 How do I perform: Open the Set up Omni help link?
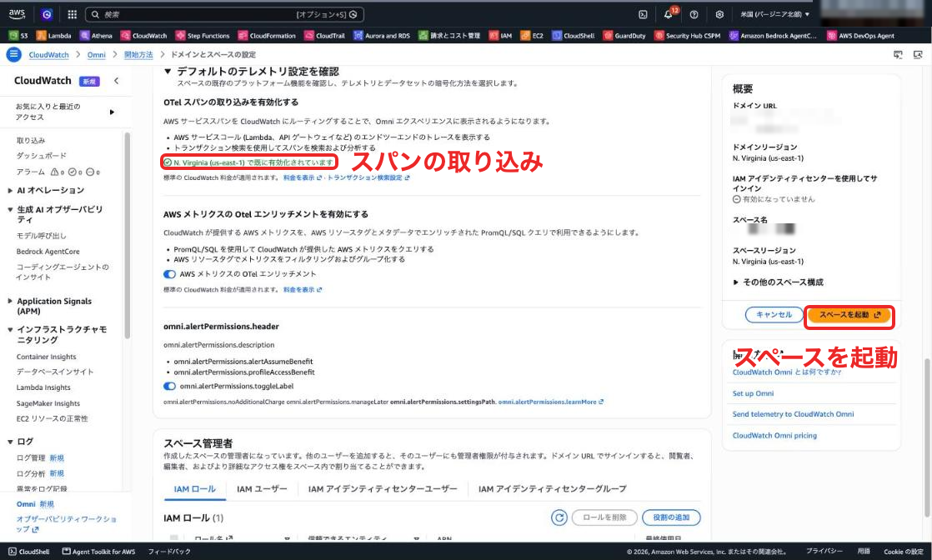(753, 393)
